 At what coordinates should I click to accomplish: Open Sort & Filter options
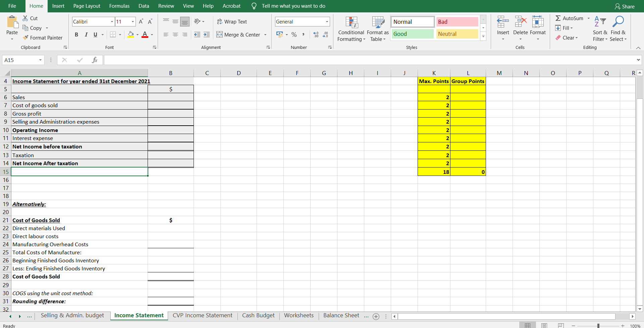click(600, 28)
